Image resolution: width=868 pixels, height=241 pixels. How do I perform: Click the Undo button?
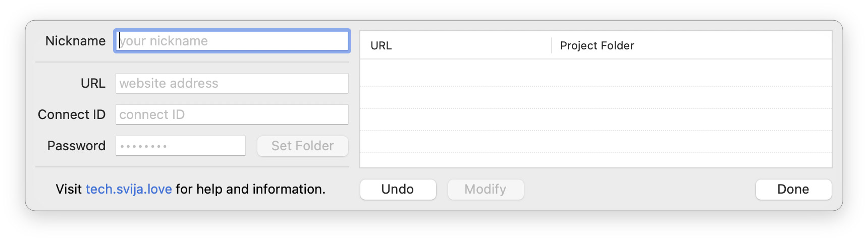tap(398, 189)
